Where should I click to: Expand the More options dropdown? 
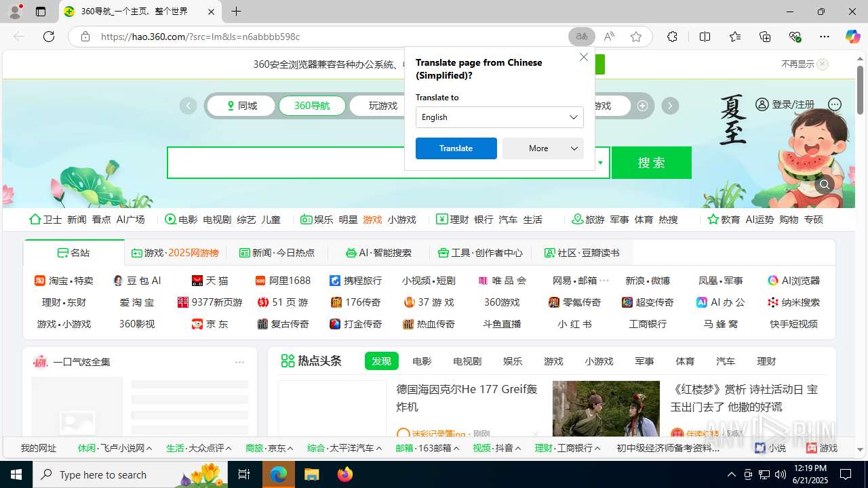click(x=543, y=148)
